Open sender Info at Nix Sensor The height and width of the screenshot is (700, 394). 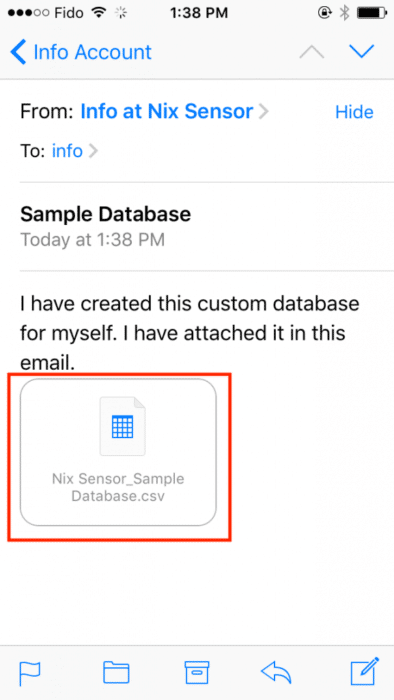coord(167,112)
